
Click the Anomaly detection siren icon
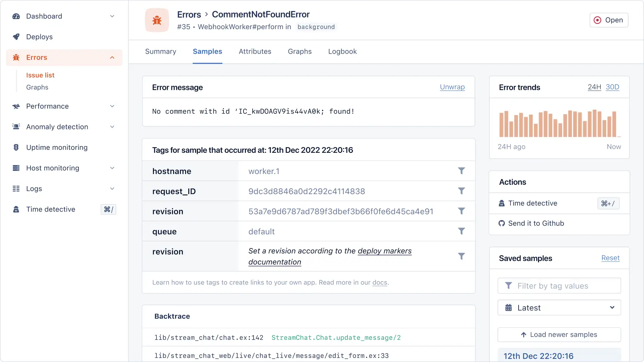coord(16,127)
